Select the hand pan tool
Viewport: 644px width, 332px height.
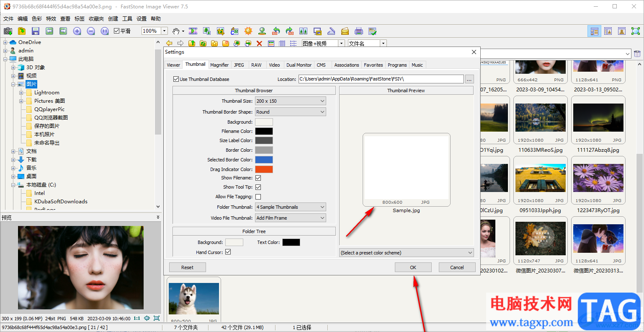coord(176,31)
